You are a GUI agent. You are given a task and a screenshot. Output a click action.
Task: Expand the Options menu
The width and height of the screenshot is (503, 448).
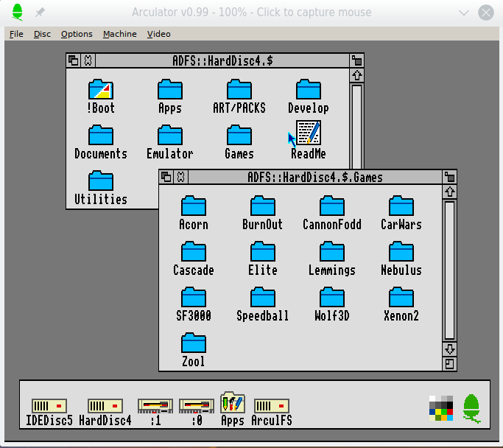tap(77, 34)
